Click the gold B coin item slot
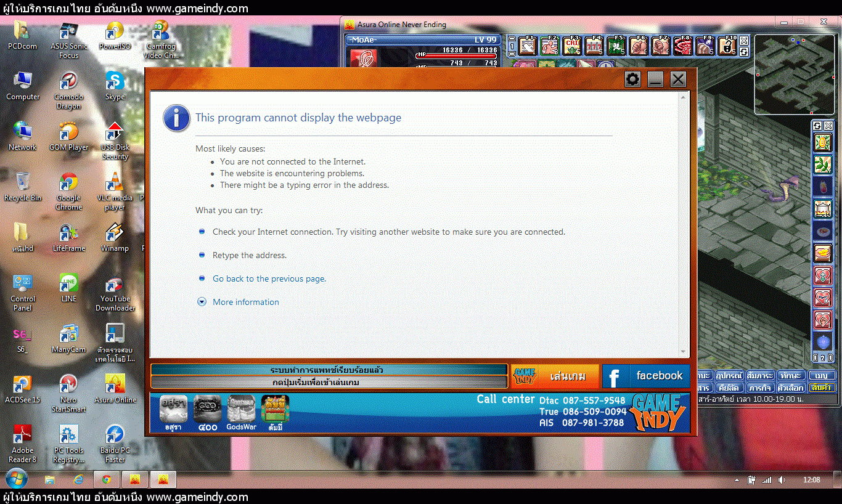This screenshot has height=504, width=842. point(823,143)
